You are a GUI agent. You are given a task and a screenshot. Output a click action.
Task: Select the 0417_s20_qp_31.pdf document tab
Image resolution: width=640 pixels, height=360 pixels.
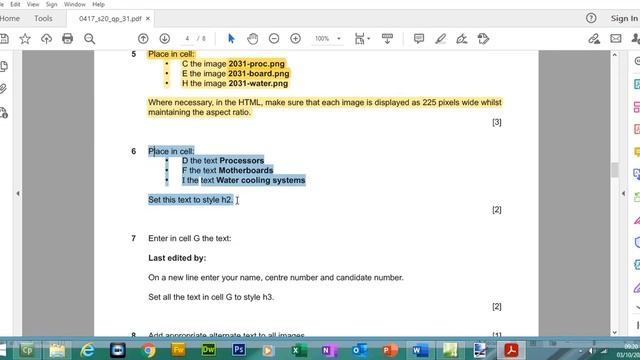110,19
